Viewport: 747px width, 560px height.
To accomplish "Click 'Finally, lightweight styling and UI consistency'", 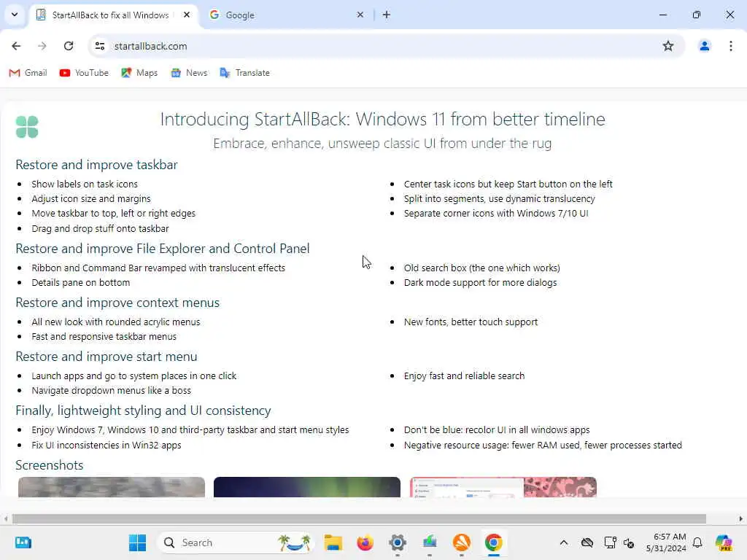I will pyautogui.click(x=143, y=411).
